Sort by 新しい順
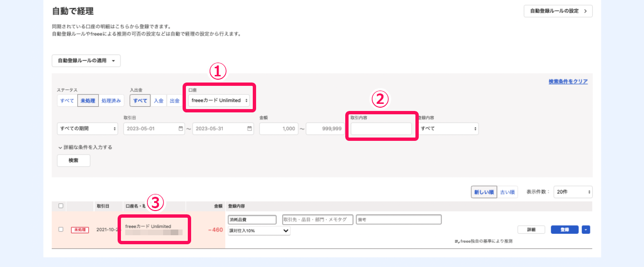The height and width of the screenshot is (267, 644). tap(484, 192)
